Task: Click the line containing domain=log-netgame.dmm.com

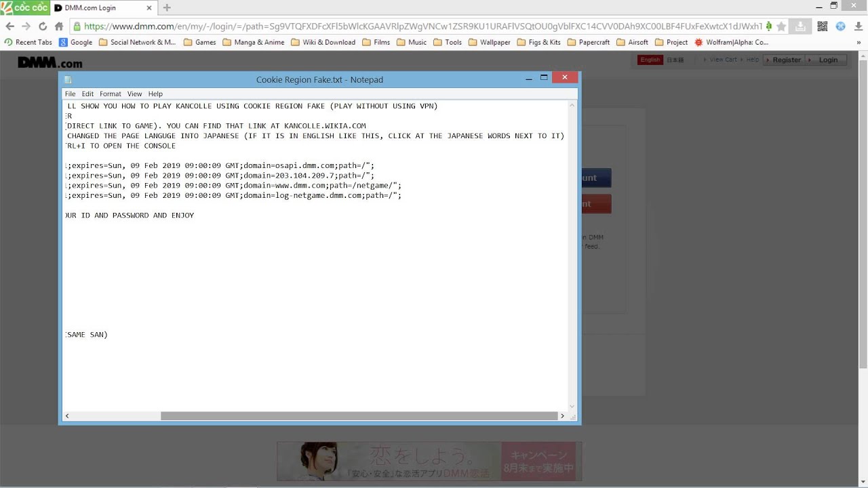Action: (x=233, y=195)
